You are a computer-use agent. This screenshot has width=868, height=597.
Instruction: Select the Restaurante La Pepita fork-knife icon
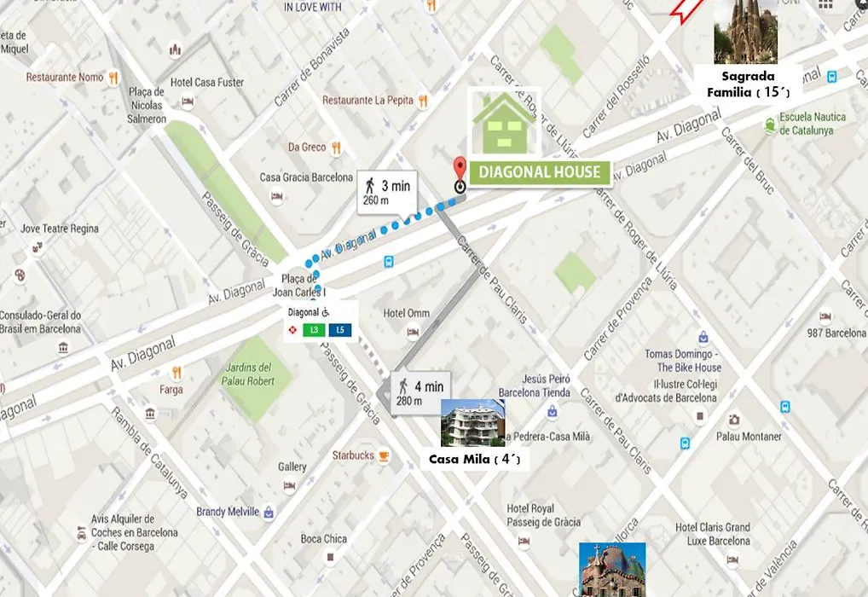[x=423, y=101]
